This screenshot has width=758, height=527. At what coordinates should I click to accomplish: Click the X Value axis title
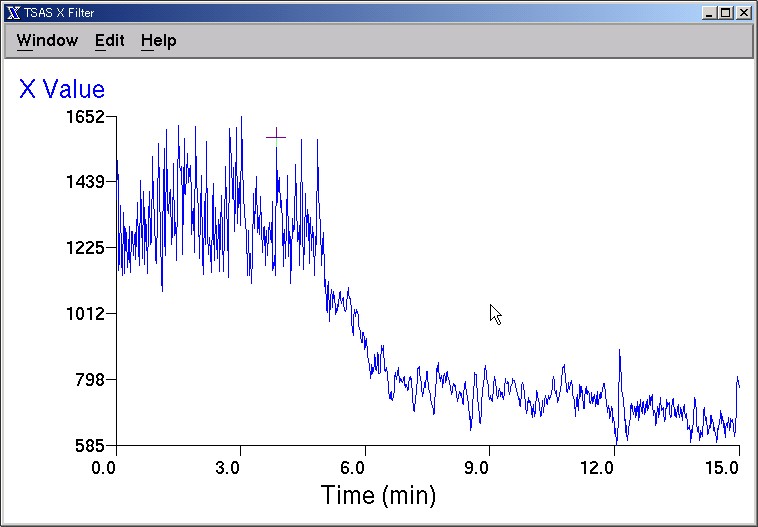[x=62, y=89]
